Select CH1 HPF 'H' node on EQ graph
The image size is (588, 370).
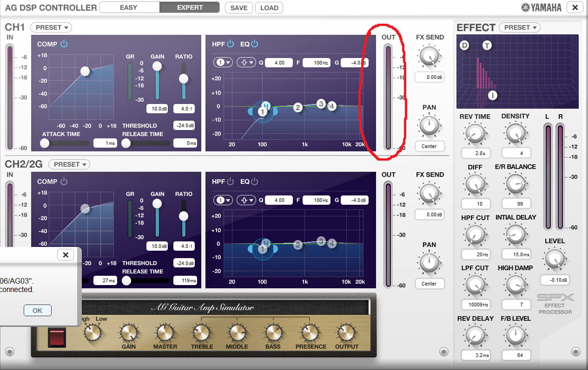266,105
